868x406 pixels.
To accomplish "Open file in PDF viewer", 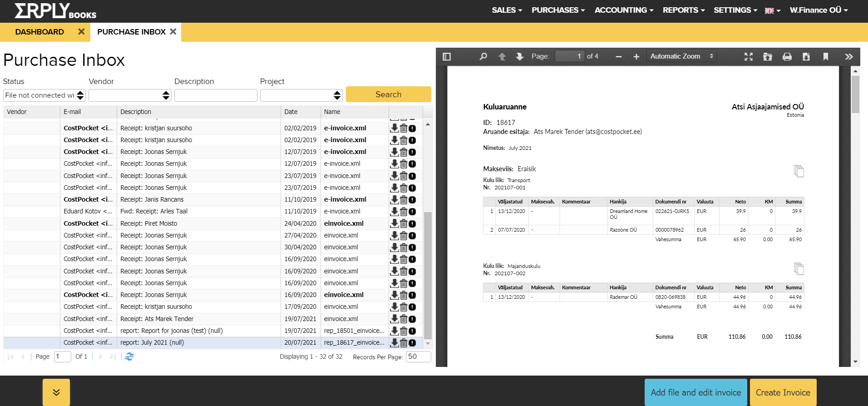I will [x=768, y=57].
